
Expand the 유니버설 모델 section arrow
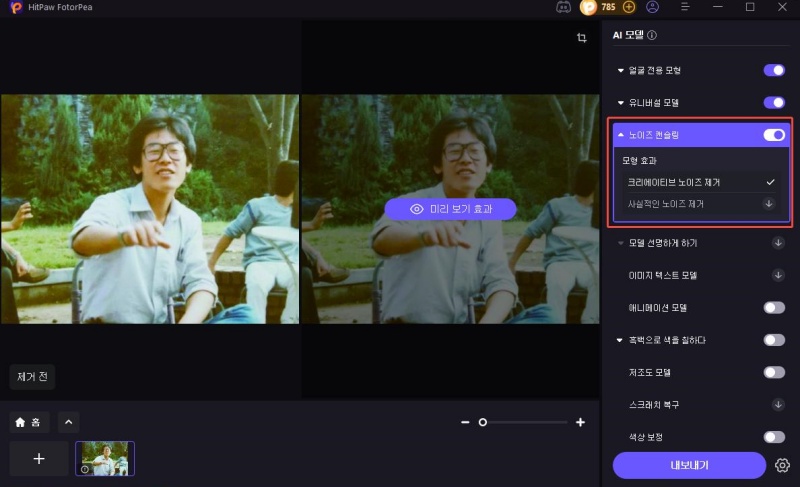[x=620, y=103]
